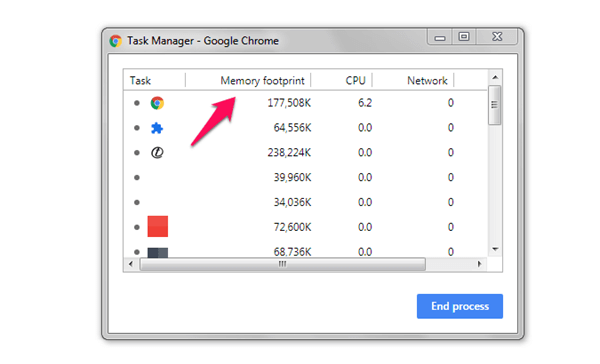Click the Chrome logo in title bar

116,41
